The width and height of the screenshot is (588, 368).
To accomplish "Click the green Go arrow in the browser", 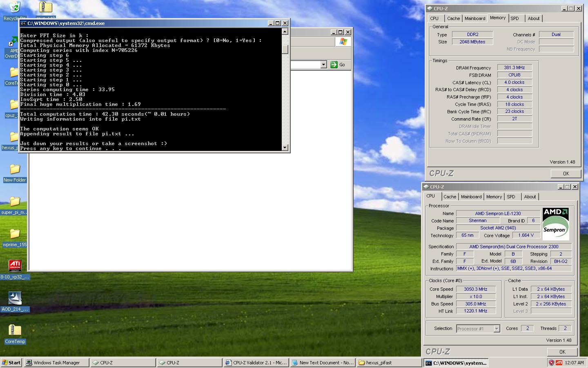I will [334, 65].
